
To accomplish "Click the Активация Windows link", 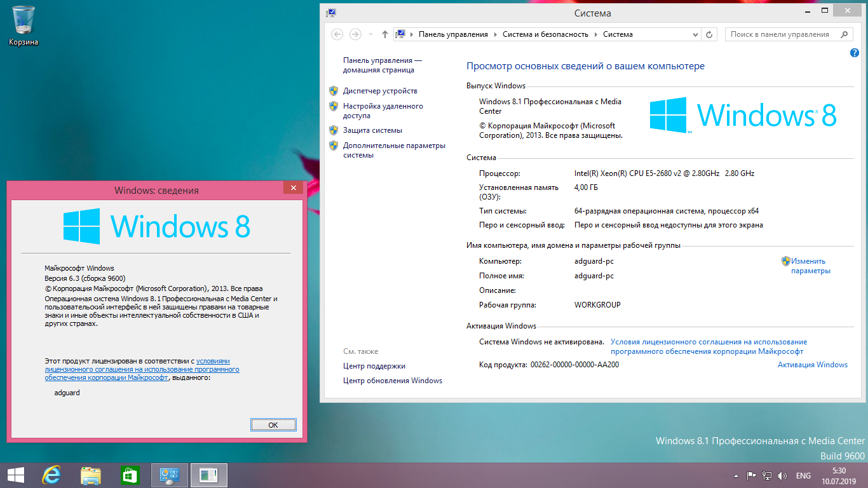I will [x=813, y=365].
